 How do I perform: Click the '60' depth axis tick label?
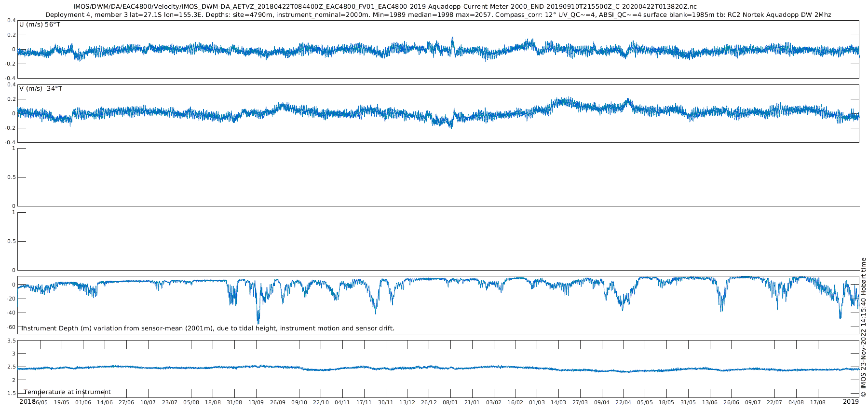point(12,327)
